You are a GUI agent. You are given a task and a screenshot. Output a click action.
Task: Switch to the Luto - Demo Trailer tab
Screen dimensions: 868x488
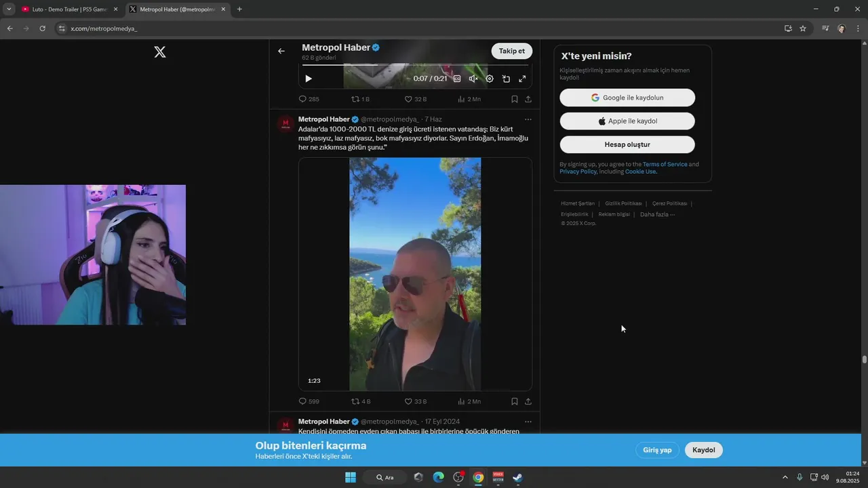click(x=68, y=9)
